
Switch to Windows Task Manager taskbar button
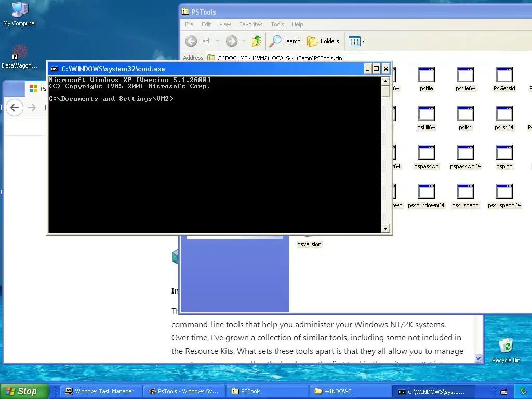click(100, 391)
